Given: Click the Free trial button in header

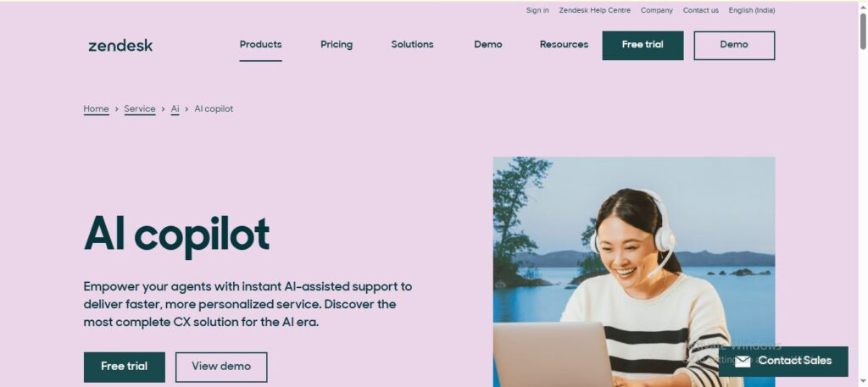Looking at the screenshot, I should point(643,46).
